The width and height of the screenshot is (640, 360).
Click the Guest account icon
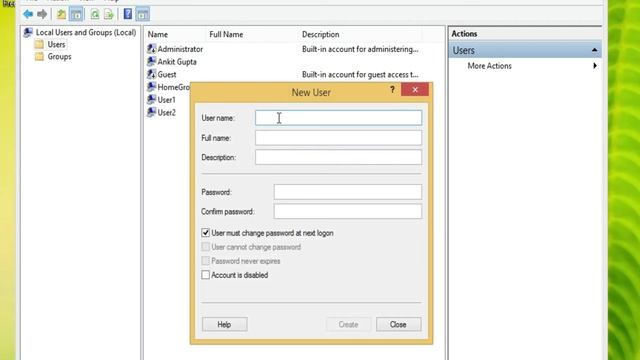151,74
